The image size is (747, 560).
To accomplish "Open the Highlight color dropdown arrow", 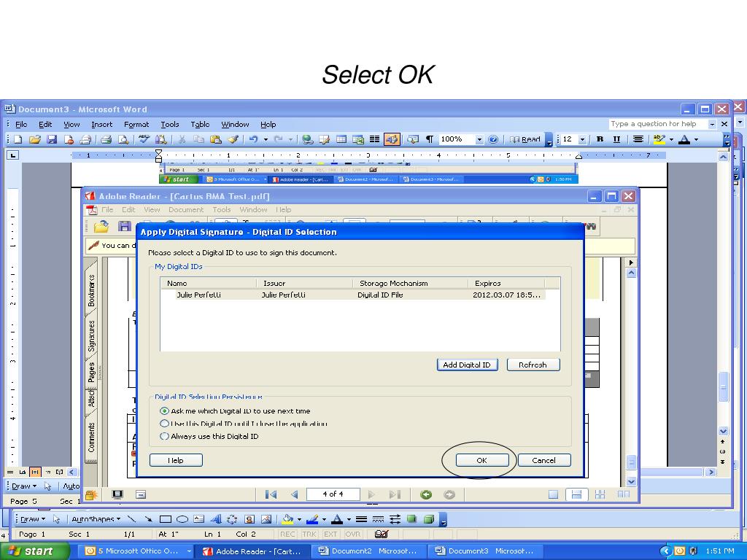I will [671, 139].
